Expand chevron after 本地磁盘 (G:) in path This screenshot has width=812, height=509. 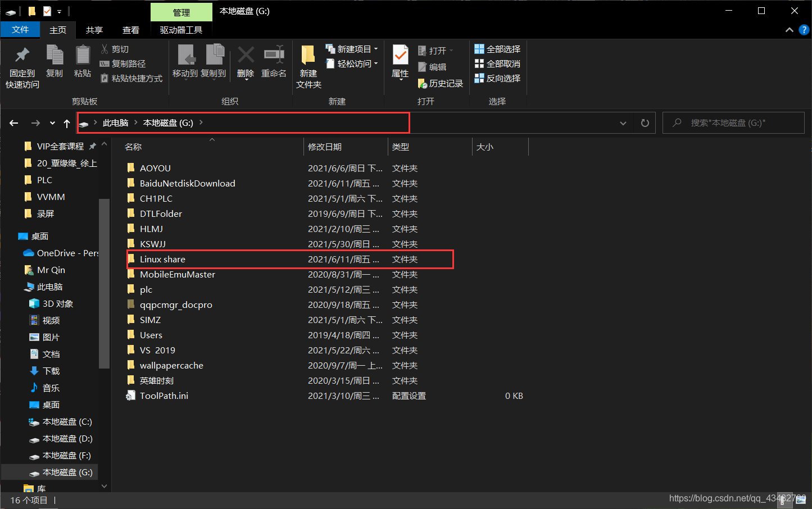coord(201,122)
